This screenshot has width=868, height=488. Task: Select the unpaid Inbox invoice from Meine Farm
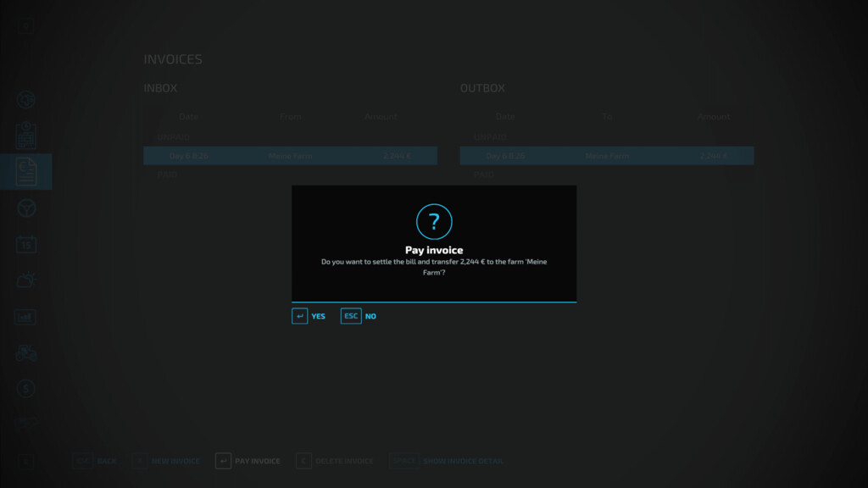point(290,156)
